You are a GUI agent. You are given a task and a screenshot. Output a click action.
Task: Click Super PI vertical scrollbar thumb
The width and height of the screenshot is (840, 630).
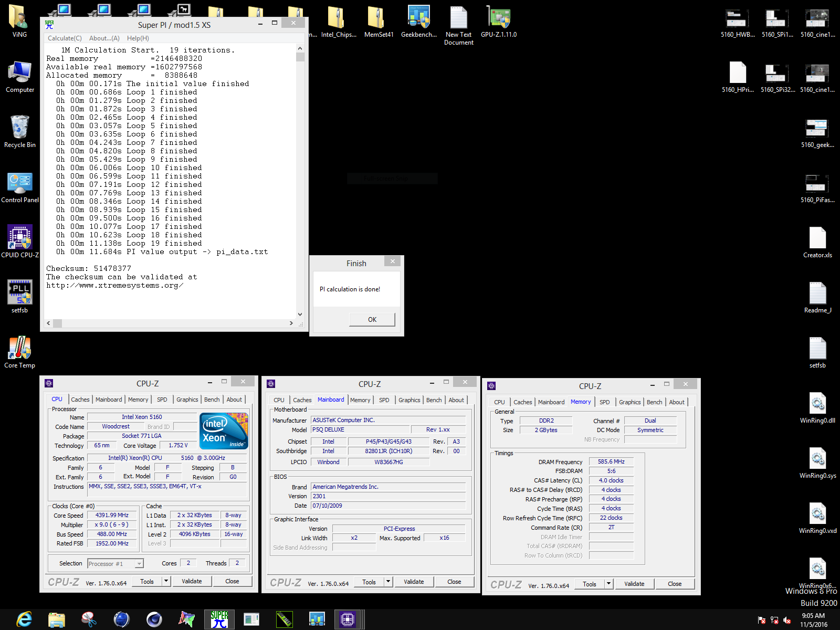point(300,57)
